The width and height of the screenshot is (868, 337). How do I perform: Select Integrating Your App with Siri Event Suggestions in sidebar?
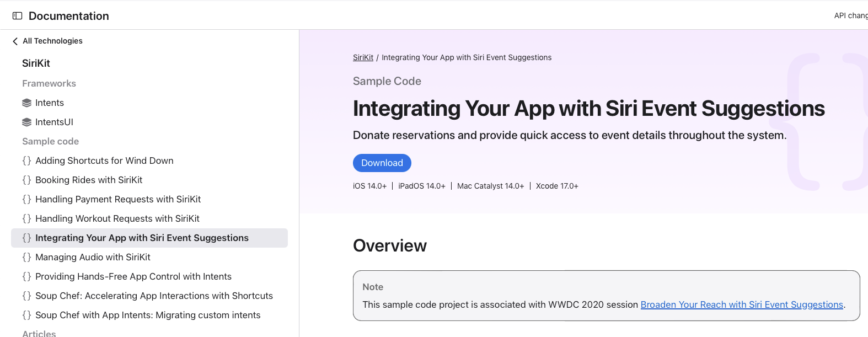click(x=142, y=238)
